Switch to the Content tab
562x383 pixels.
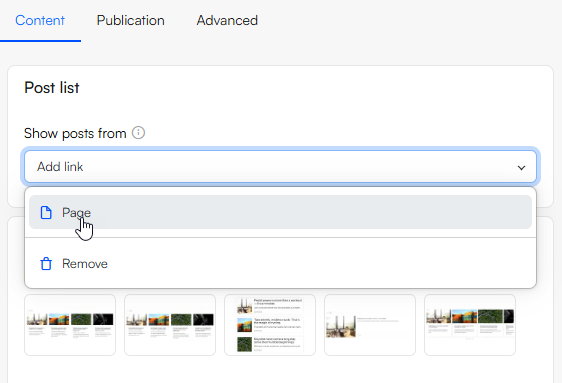point(40,20)
